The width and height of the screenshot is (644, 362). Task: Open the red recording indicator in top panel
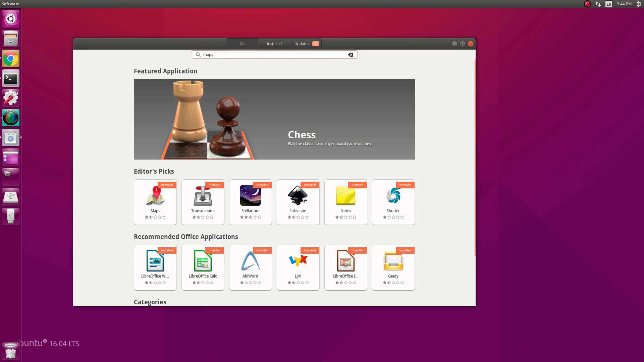[x=587, y=4]
